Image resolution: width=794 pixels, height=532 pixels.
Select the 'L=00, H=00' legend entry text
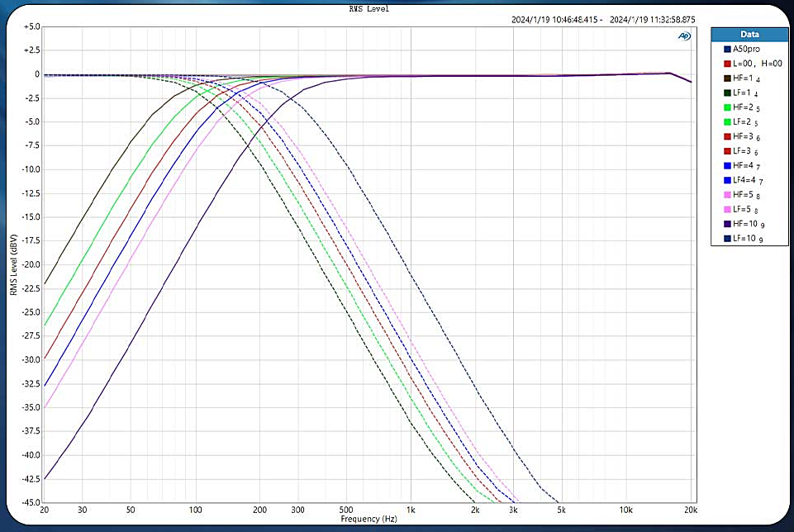point(758,64)
